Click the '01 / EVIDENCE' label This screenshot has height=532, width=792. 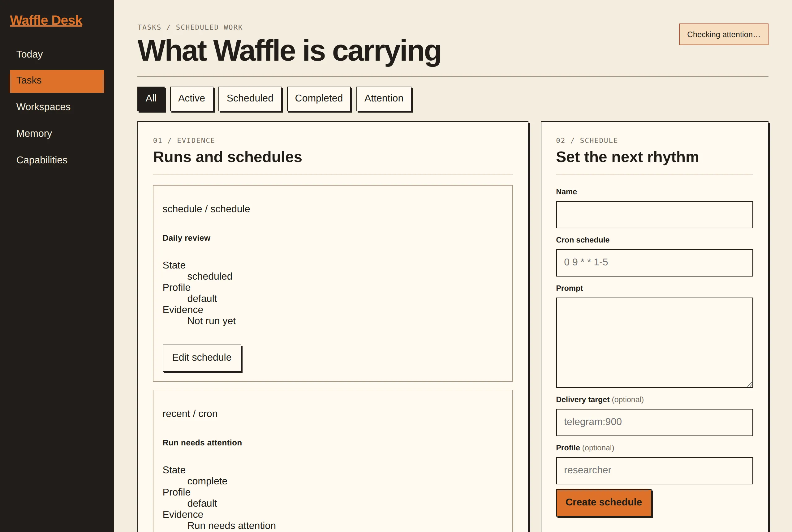[x=184, y=140]
